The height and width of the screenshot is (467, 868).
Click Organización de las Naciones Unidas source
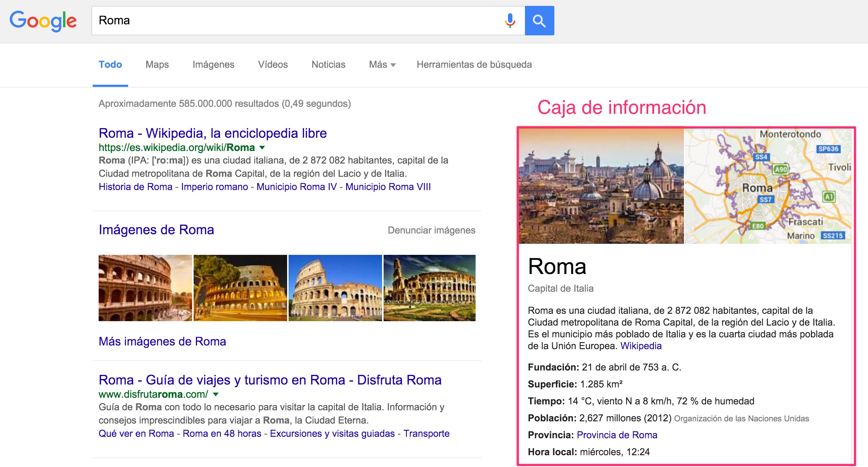pos(741,419)
